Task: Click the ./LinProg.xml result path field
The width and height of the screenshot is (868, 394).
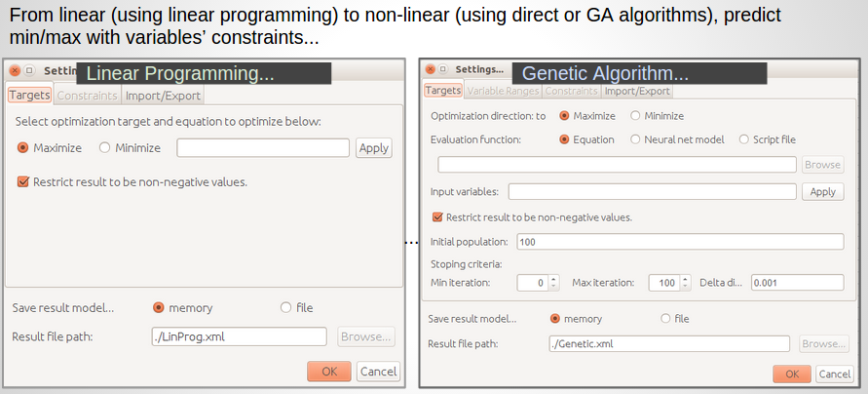Action: pyautogui.click(x=239, y=336)
